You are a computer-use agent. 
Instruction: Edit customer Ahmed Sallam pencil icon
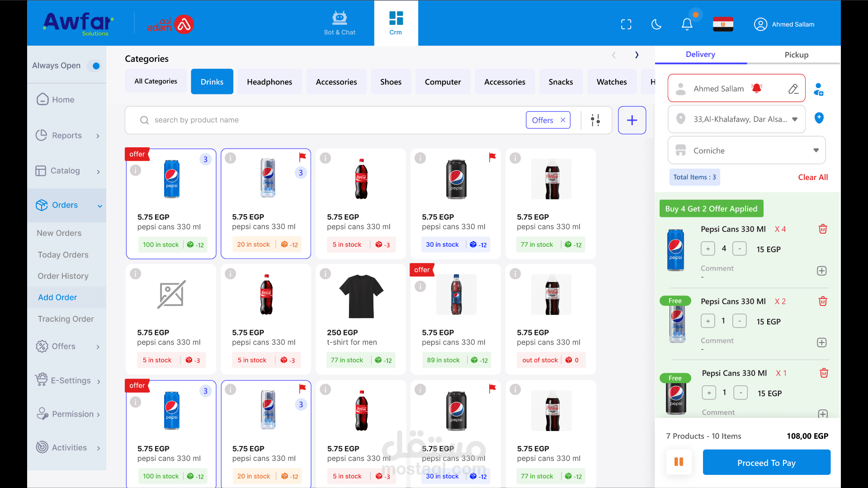pyautogui.click(x=793, y=89)
